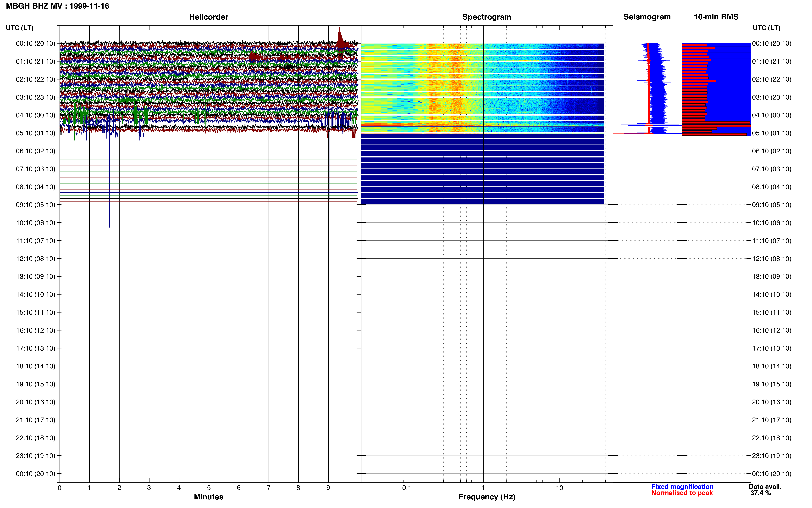Click the right 05:10 (01:10) time label
Image resolution: width=812 pixels, height=508 pixels.
[772, 133]
